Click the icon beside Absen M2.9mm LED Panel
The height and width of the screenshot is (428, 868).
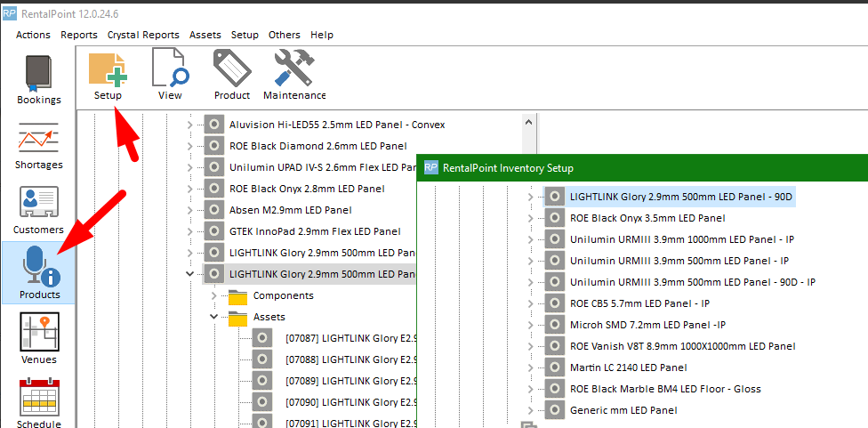[213, 210]
